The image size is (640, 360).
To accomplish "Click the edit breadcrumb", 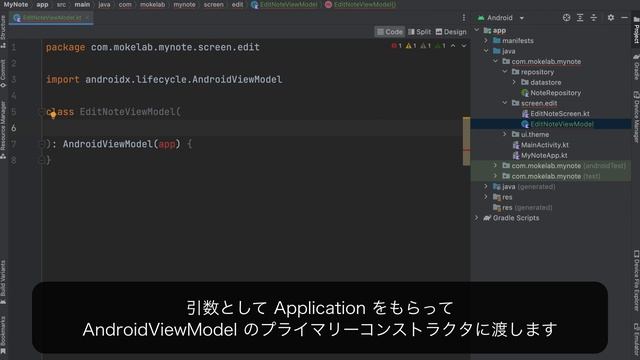I will 237,4.
